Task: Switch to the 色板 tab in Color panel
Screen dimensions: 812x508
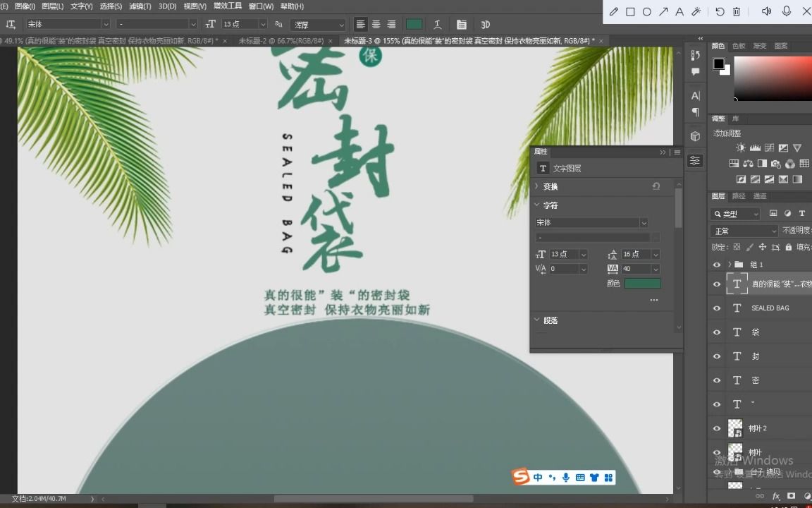Action: (x=739, y=45)
